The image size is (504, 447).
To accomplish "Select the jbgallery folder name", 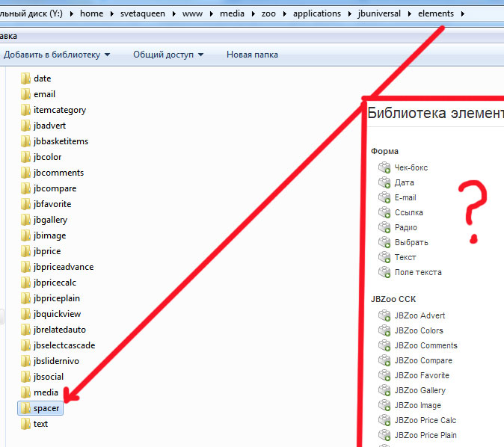I will tap(50, 220).
